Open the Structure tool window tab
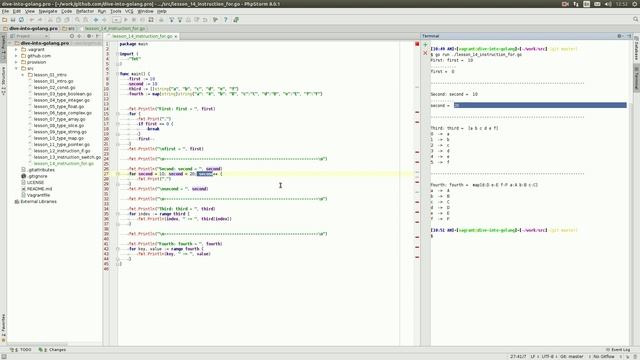This screenshot has width=640, height=360. tap(3, 81)
